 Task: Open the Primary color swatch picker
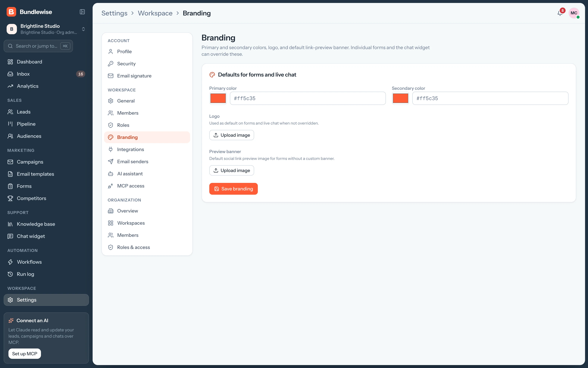(x=218, y=98)
